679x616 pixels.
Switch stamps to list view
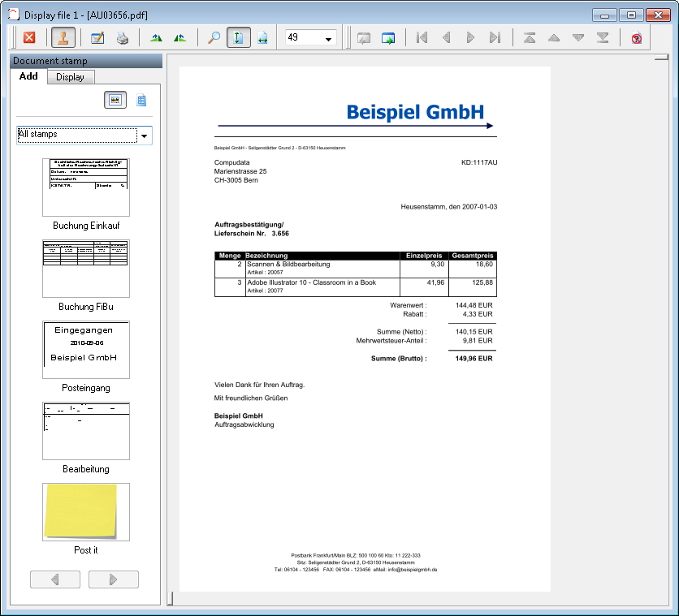tap(141, 100)
